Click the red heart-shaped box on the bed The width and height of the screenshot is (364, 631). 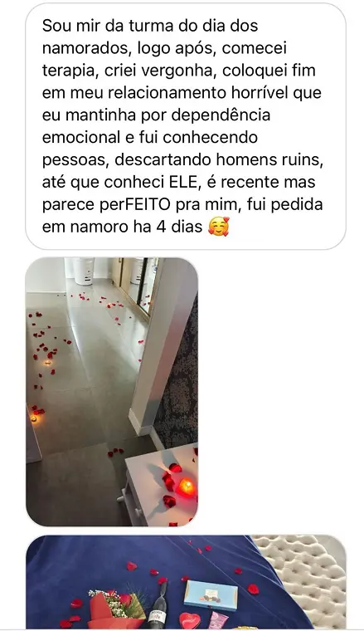tap(190, 620)
